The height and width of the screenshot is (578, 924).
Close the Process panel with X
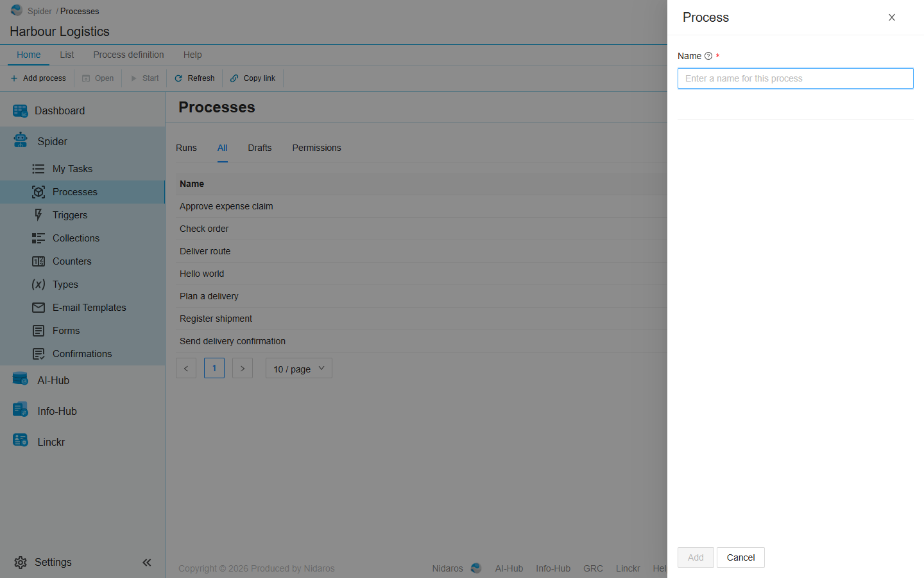point(892,17)
